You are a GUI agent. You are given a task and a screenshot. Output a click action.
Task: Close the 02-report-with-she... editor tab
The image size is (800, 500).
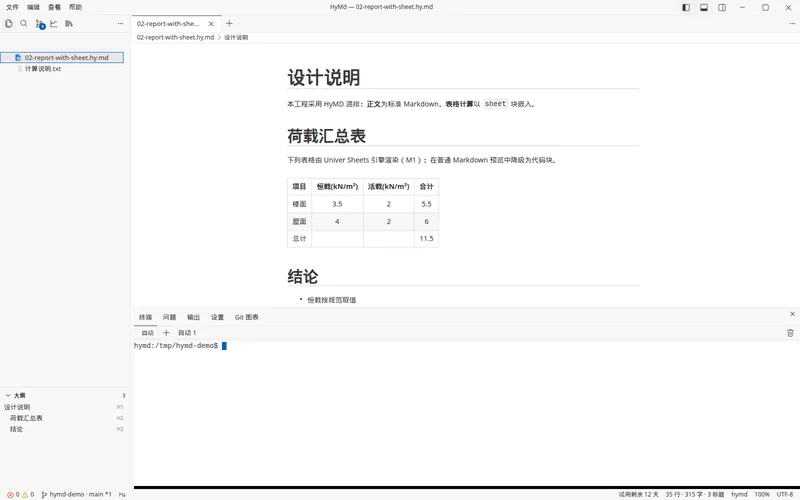[x=211, y=23]
